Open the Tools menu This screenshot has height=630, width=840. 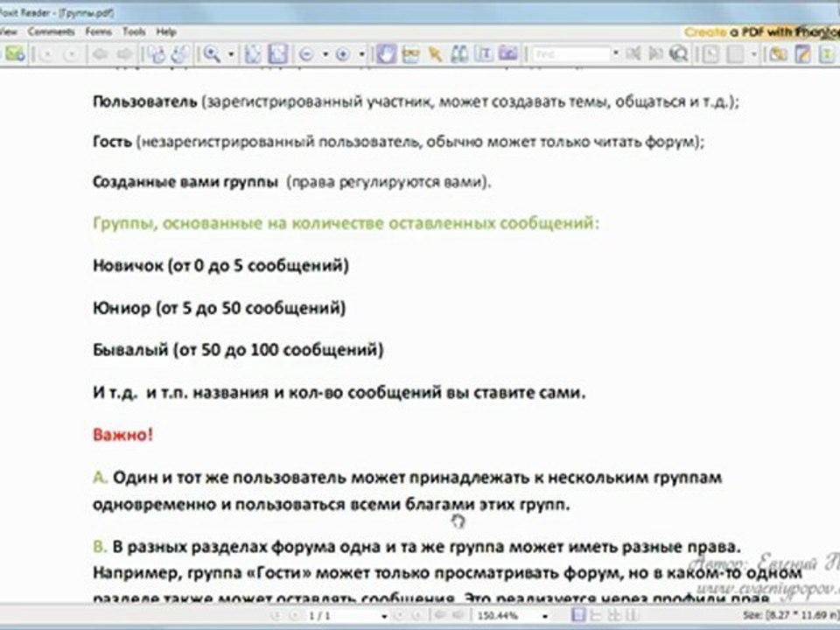click(134, 31)
